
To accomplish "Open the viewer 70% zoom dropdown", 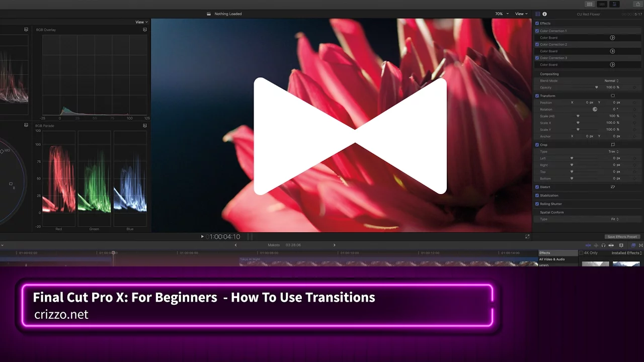I will (502, 14).
